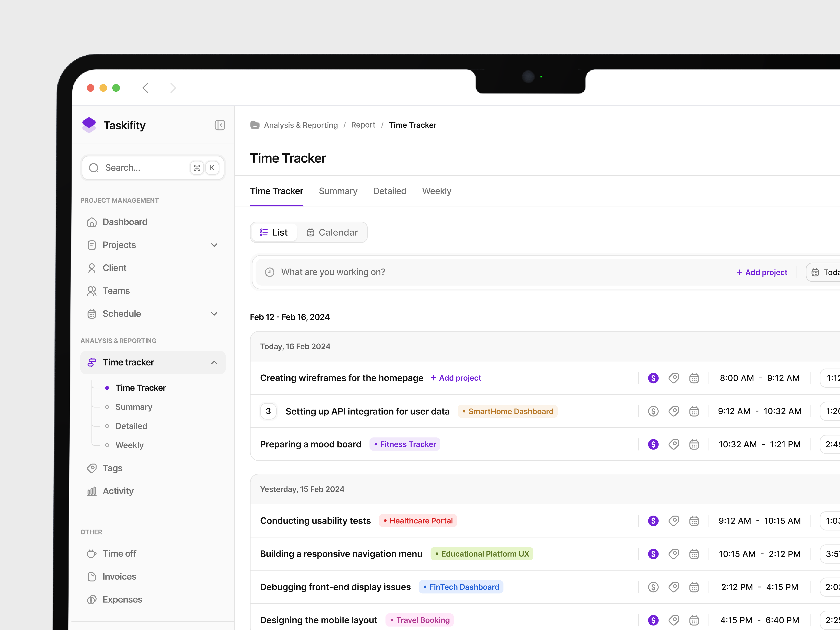Toggle billable dollar icon for Building responsive navigation menu
This screenshot has width=840, height=630.
click(x=653, y=554)
